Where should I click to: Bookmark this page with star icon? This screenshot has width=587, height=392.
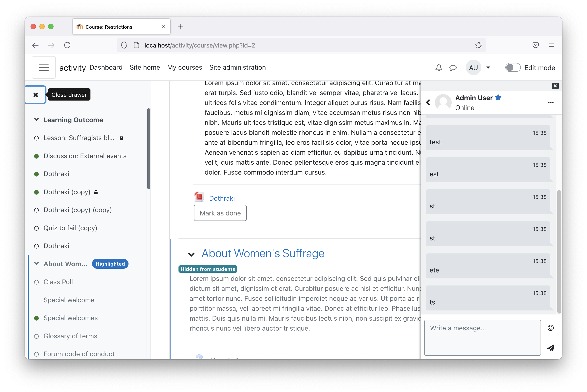479,45
